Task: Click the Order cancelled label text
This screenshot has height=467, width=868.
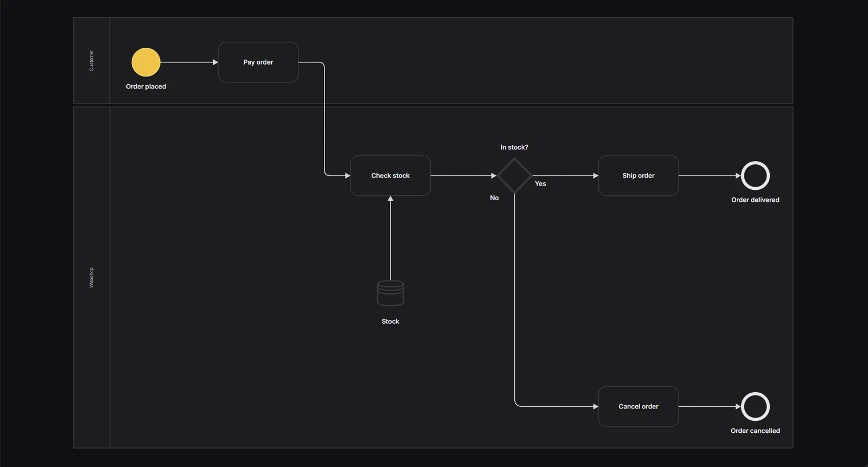Action: 755,431
